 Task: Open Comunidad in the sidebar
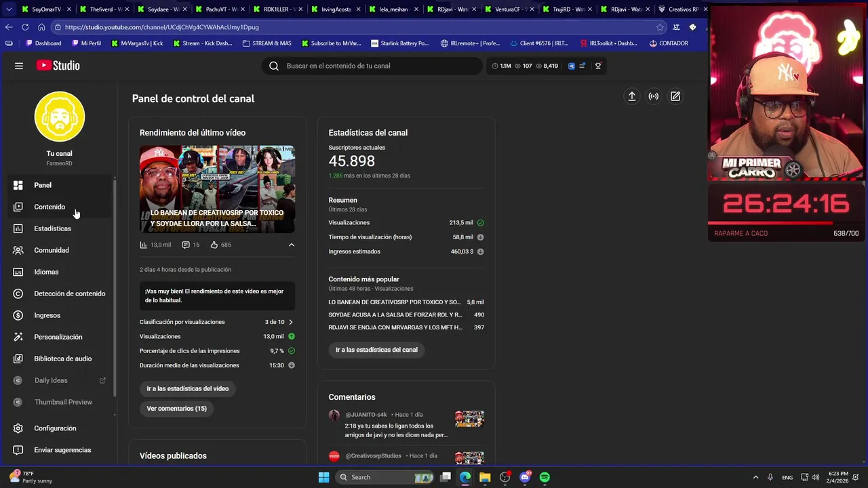60,250
